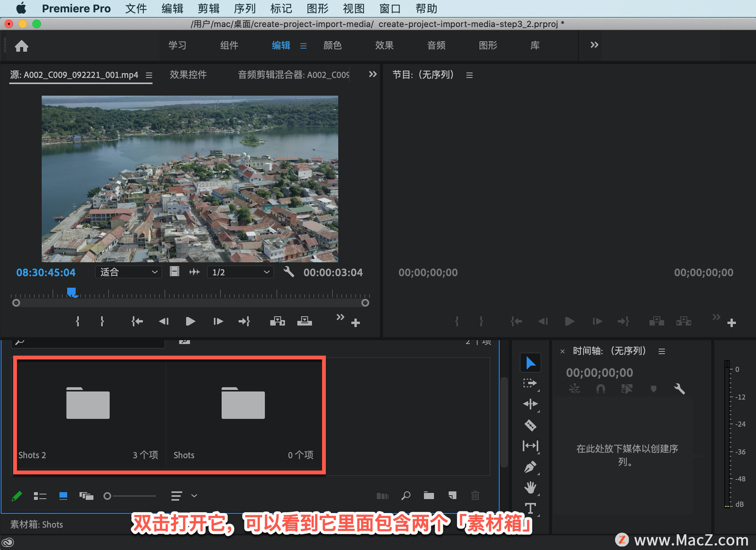This screenshot has width=756, height=550.
Task: Select the Selection tool arrow
Action: click(x=530, y=363)
